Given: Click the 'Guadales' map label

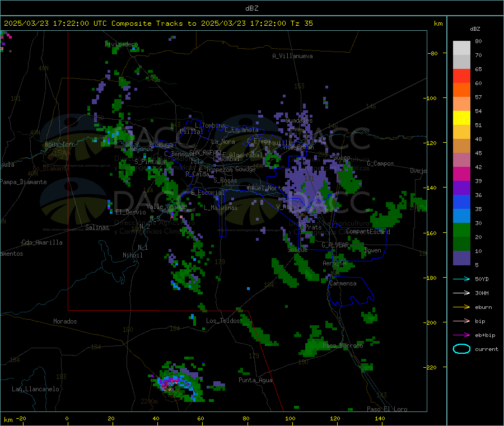Looking at the screenshot, I should pos(299,120).
